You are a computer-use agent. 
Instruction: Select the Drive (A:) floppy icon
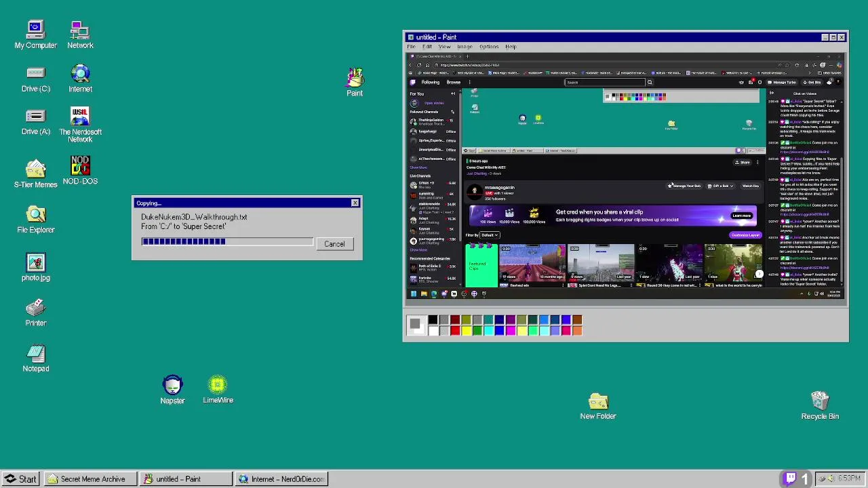pos(35,122)
